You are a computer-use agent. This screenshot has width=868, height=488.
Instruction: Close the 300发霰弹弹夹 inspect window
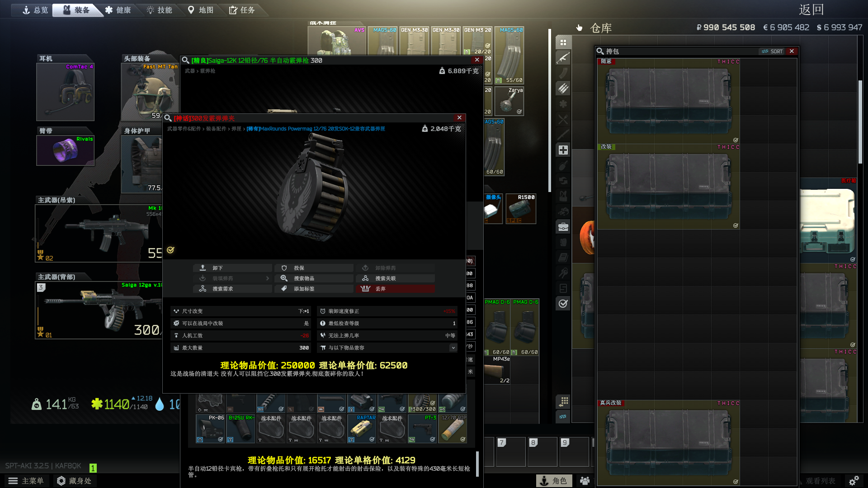coord(459,118)
